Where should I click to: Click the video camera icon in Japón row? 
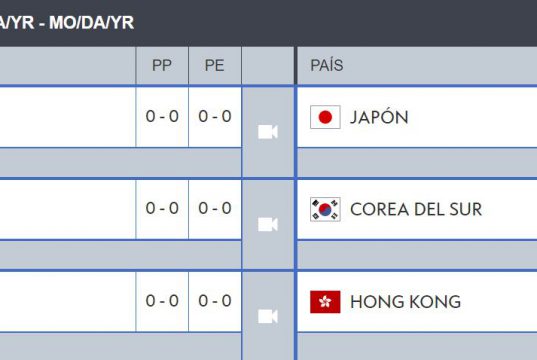click(267, 132)
